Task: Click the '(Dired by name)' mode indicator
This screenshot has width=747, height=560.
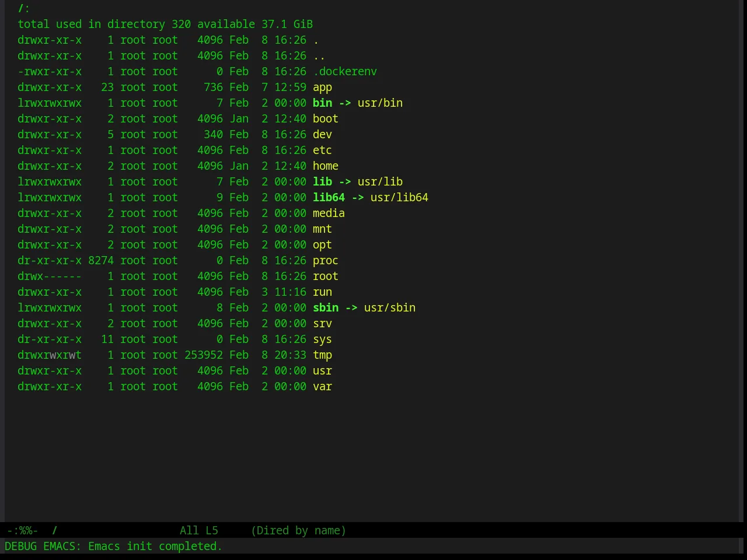Action: coord(298,530)
